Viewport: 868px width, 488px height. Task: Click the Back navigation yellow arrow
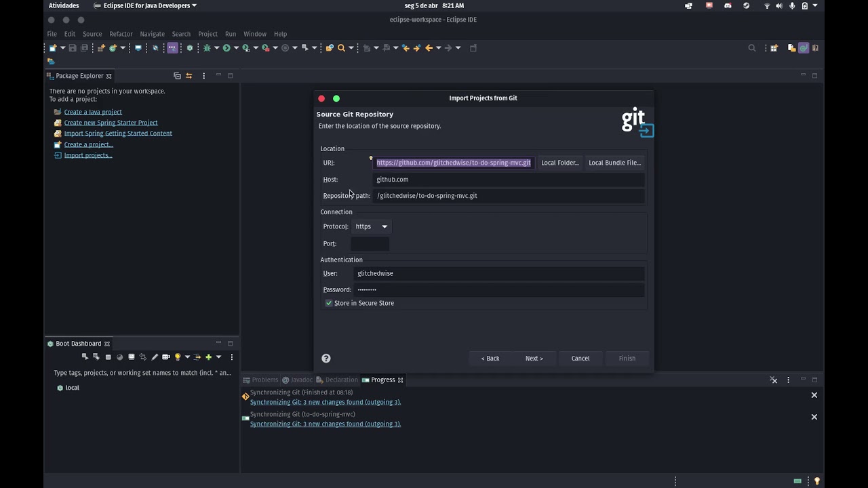[429, 47]
